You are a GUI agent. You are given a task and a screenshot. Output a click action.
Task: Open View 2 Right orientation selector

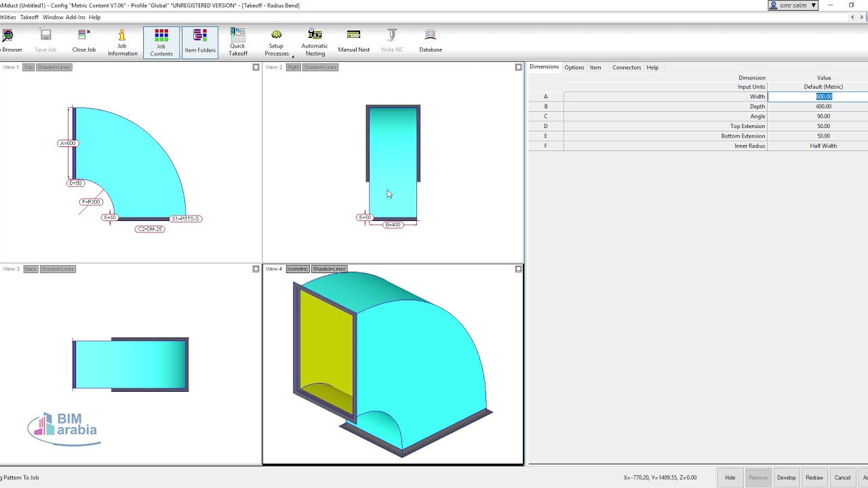pos(293,67)
